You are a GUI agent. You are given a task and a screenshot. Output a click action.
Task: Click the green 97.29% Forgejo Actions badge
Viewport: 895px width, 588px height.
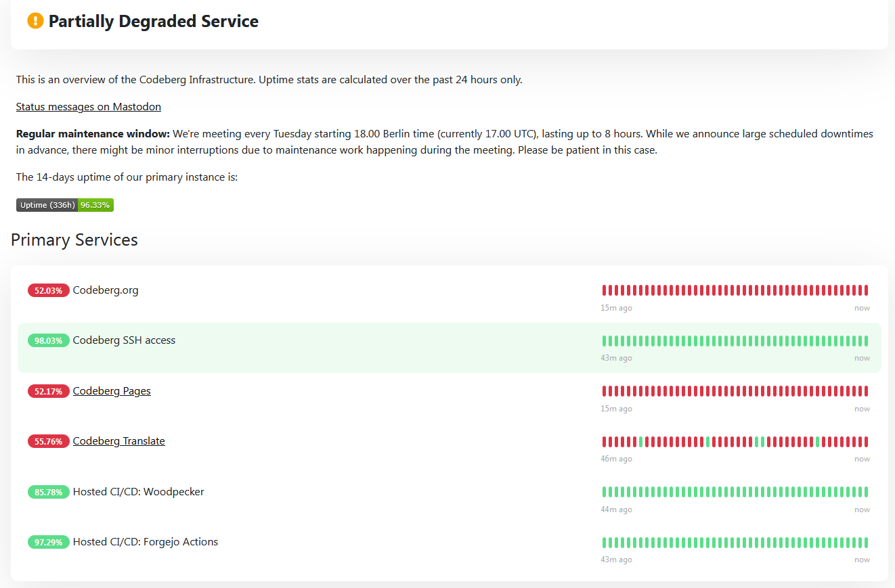click(48, 542)
